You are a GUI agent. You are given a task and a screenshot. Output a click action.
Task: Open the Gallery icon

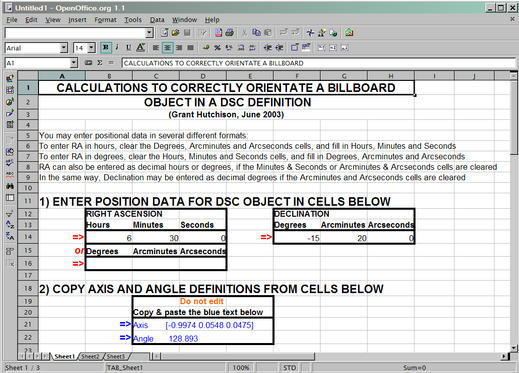[x=349, y=33]
